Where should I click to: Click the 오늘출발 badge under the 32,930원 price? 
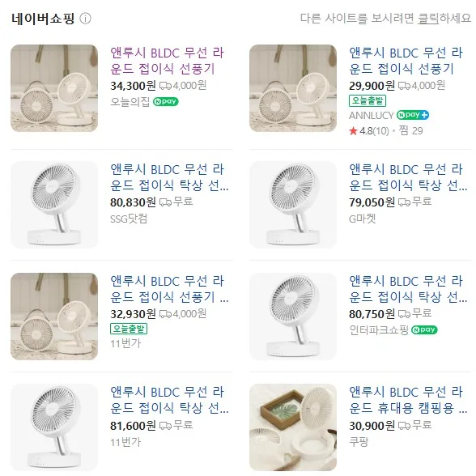[129, 329]
